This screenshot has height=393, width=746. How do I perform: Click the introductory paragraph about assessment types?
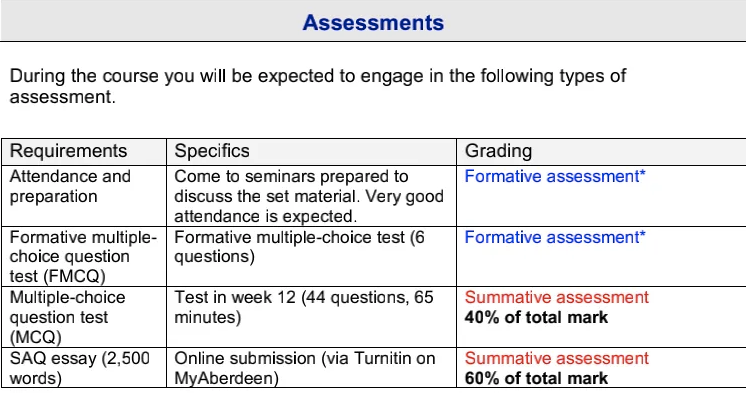click(318, 86)
